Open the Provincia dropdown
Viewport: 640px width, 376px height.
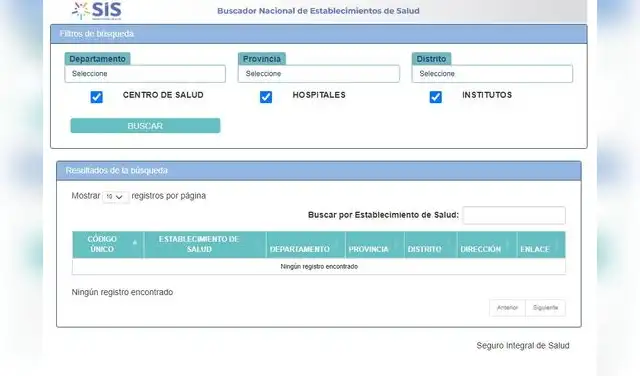[319, 74]
